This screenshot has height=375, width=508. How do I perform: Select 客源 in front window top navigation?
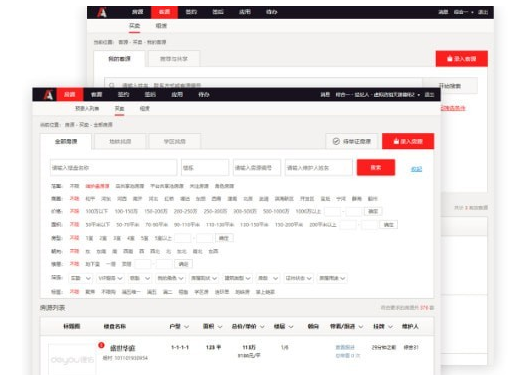[97, 95]
